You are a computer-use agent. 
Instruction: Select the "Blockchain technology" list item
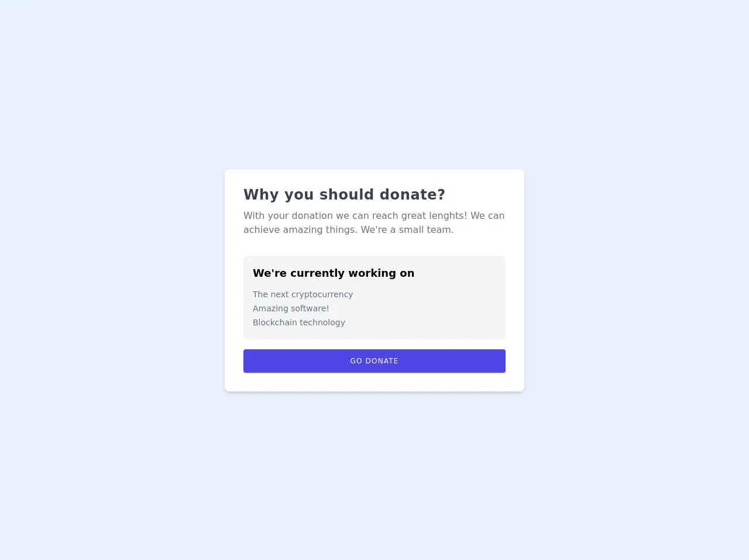coord(299,322)
